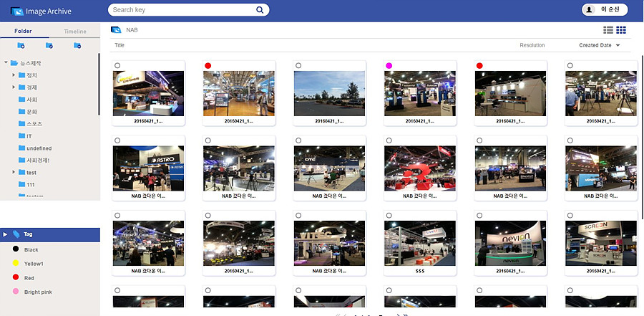Select the nevion booth image circle
Viewport: 644px width, 316px height.
[x=479, y=215]
